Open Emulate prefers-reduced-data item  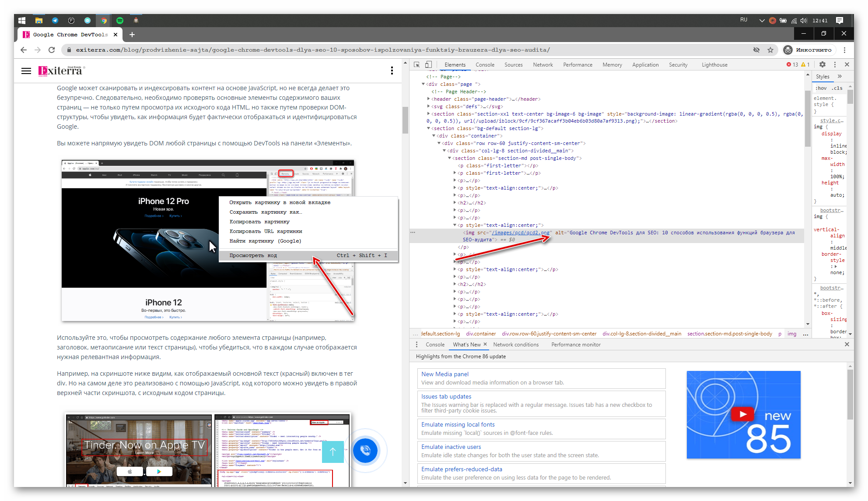click(541, 473)
